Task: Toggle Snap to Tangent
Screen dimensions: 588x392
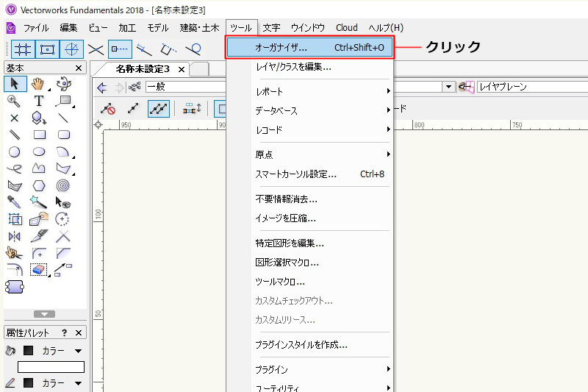Action: (x=193, y=49)
